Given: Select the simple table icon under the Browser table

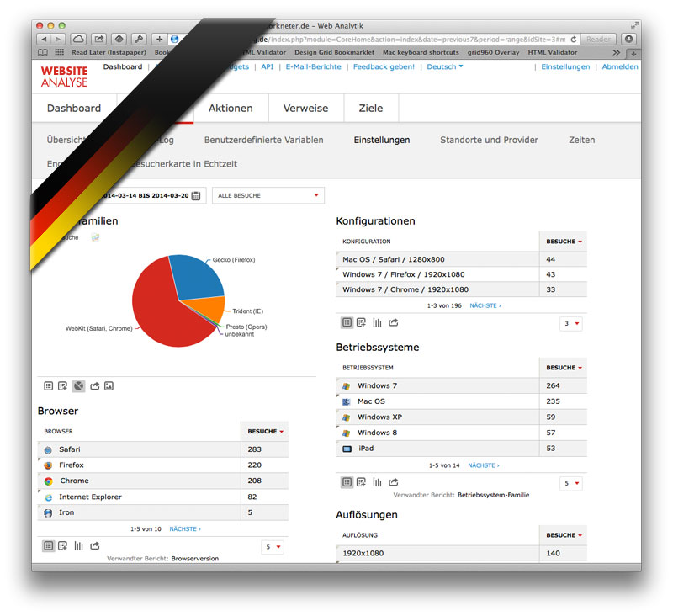Looking at the screenshot, I should [49, 545].
